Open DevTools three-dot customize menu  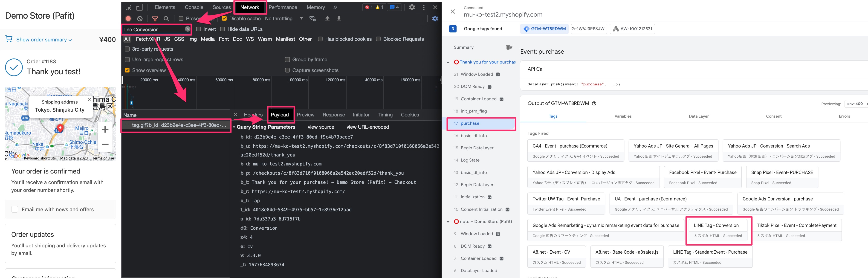point(424,7)
